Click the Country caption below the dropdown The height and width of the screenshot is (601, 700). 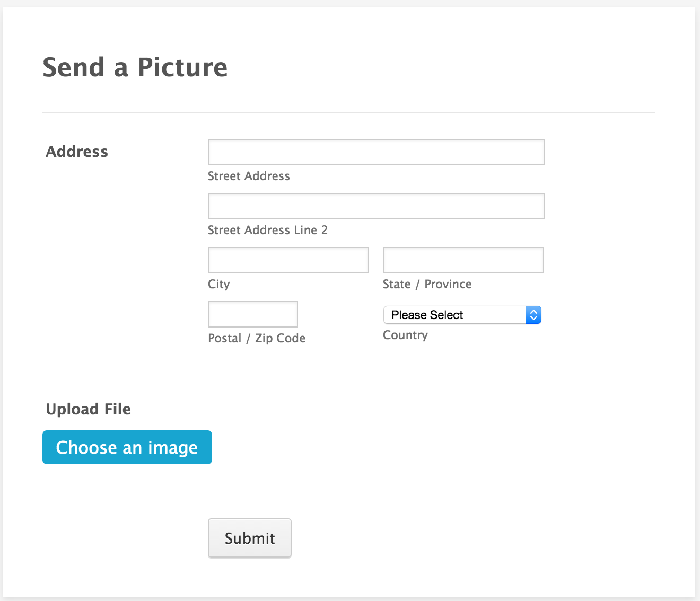405,335
